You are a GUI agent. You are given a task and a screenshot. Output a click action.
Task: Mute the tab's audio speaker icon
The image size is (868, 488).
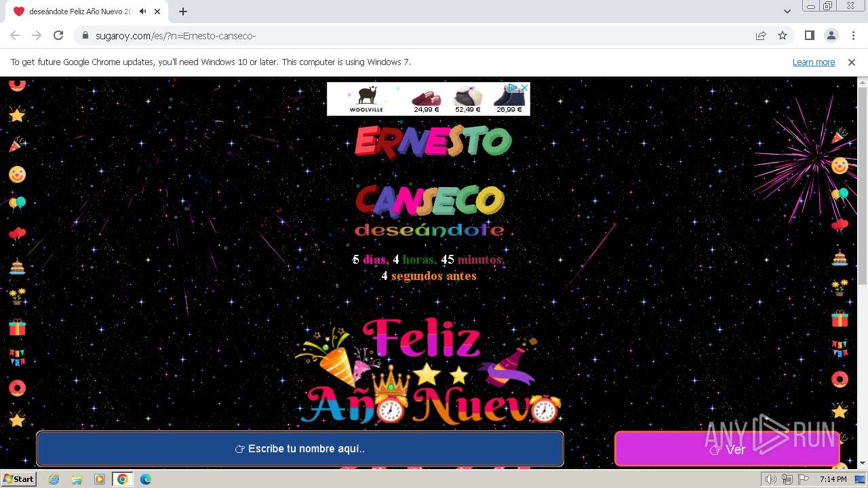pos(142,12)
